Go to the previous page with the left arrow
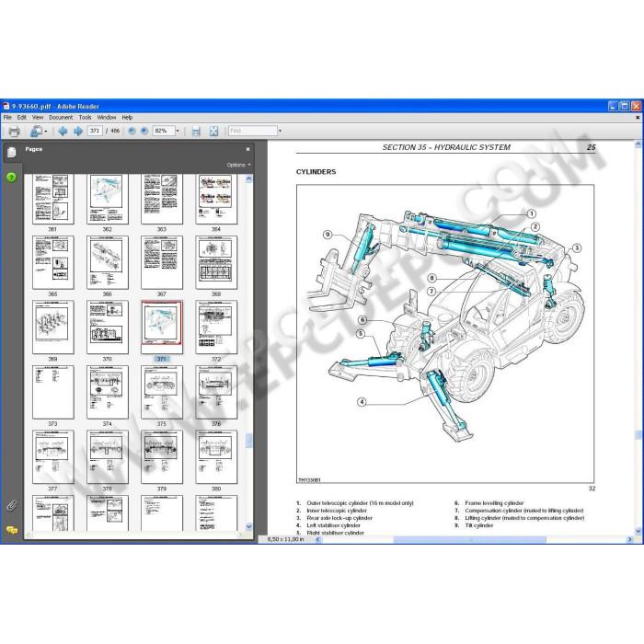The image size is (644, 644). click(x=63, y=131)
